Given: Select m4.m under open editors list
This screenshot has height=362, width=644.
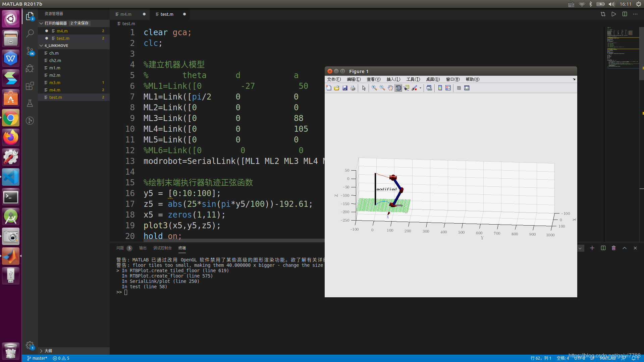Looking at the screenshot, I should (74, 31).
